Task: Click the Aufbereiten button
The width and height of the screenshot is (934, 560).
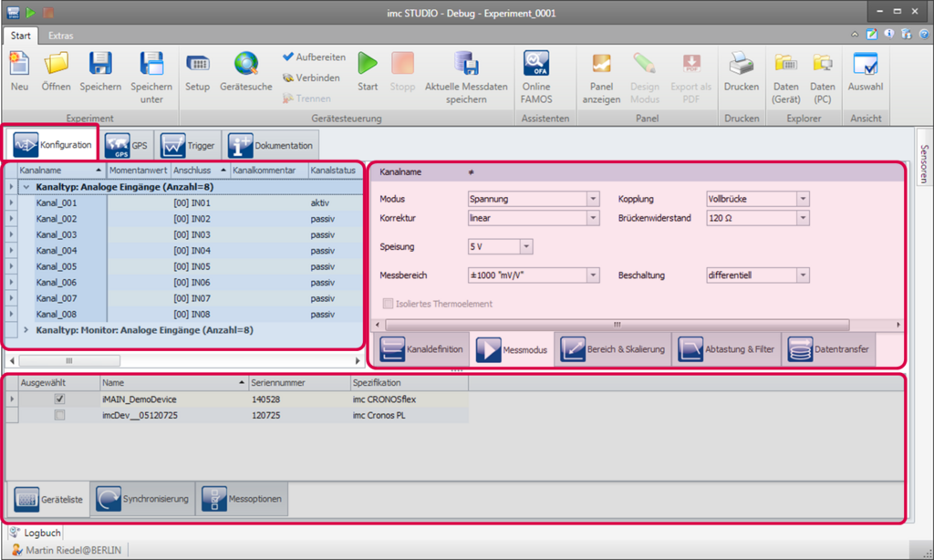Action: (314, 57)
